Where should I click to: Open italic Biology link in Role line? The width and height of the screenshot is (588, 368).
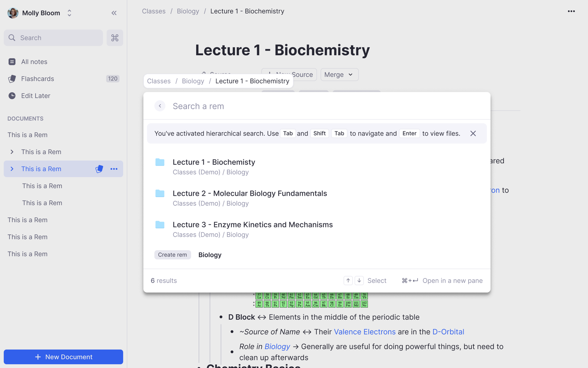pos(277,347)
